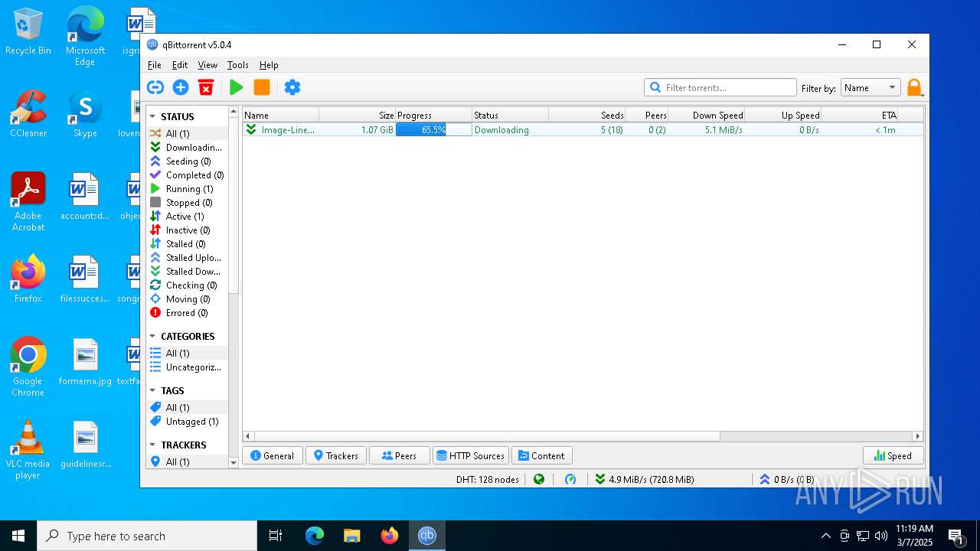Collapse the TAGS section

tap(152, 390)
